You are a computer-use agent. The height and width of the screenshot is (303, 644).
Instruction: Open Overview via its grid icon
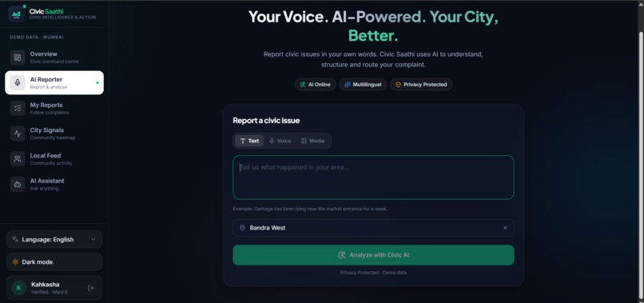[x=18, y=58]
